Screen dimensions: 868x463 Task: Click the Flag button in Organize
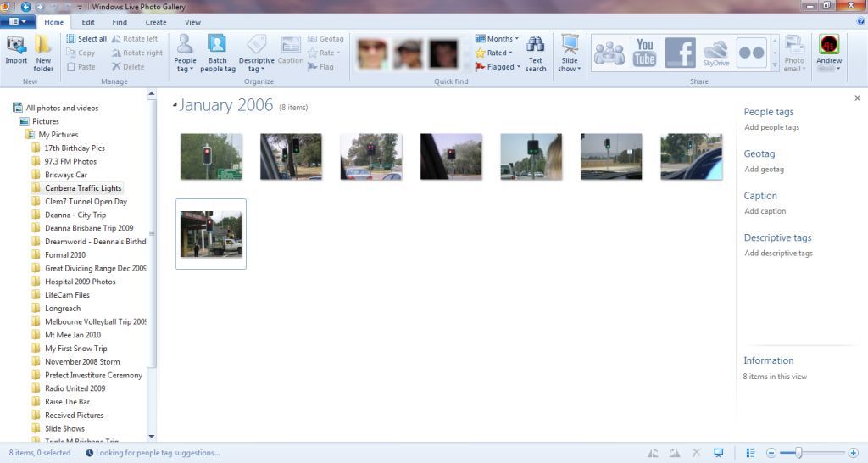click(x=320, y=66)
